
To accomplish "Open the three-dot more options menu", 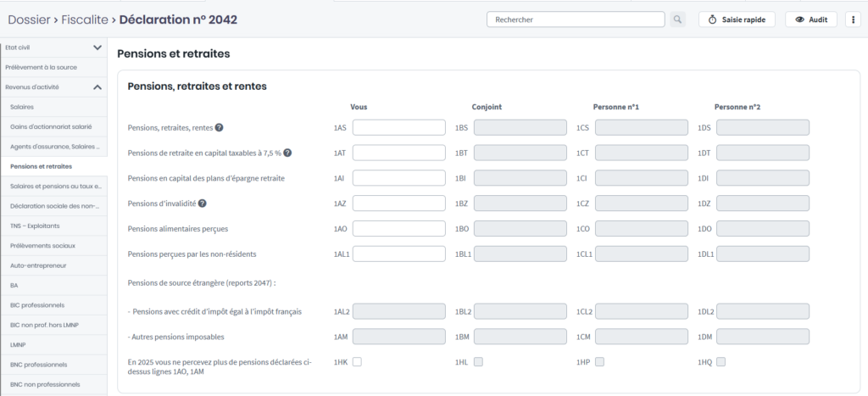I will point(853,19).
